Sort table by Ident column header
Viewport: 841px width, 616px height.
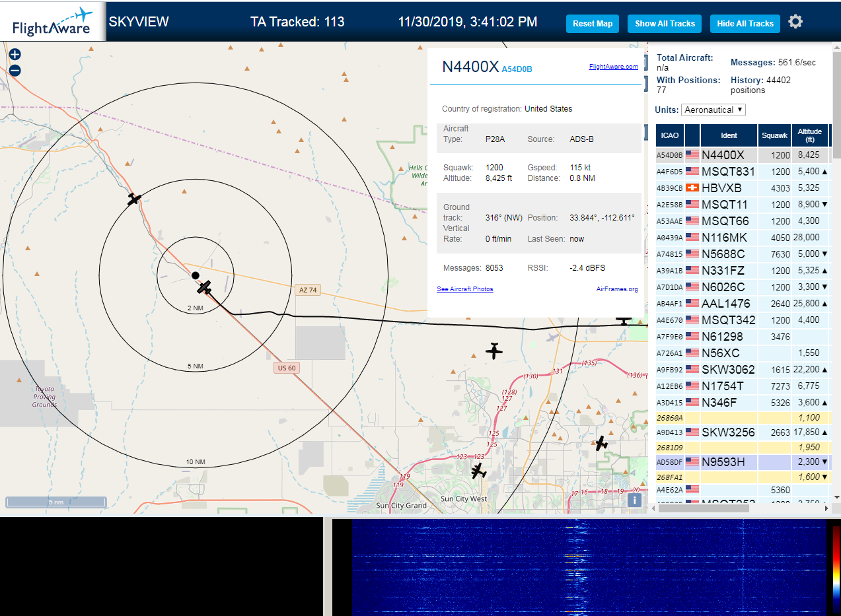tap(729, 135)
